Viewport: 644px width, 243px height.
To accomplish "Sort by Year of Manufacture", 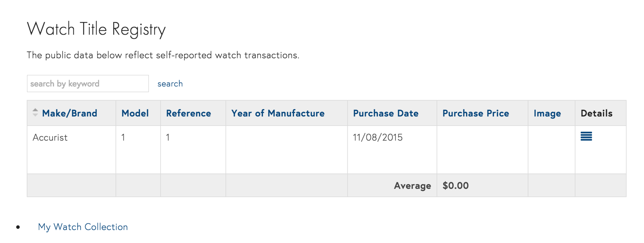I will 278,113.
